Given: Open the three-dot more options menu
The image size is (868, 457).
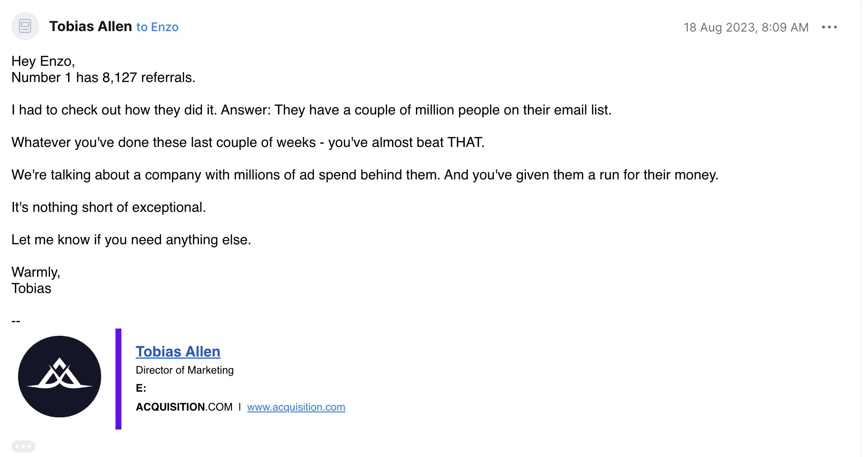Looking at the screenshot, I should point(829,27).
